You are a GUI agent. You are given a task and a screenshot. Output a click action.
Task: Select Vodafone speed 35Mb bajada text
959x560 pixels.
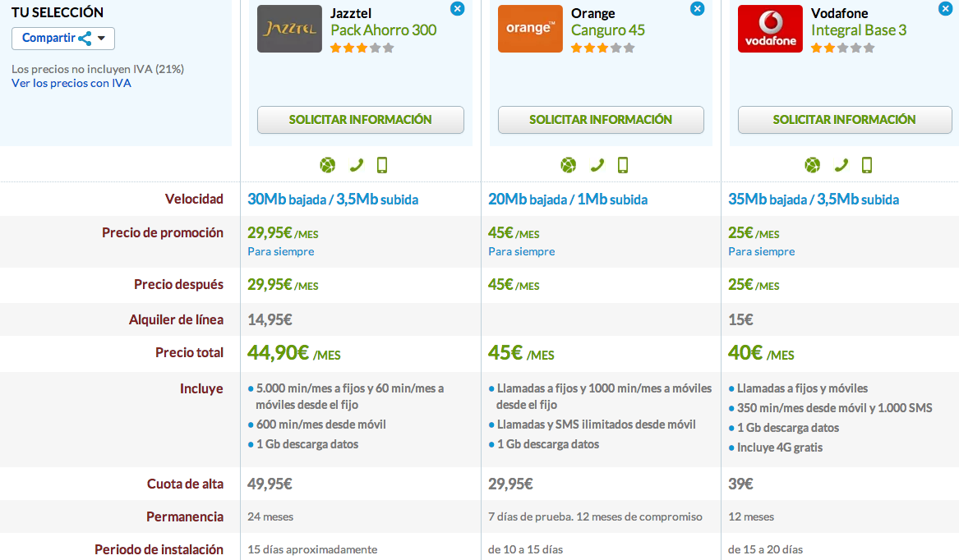click(x=768, y=200)
